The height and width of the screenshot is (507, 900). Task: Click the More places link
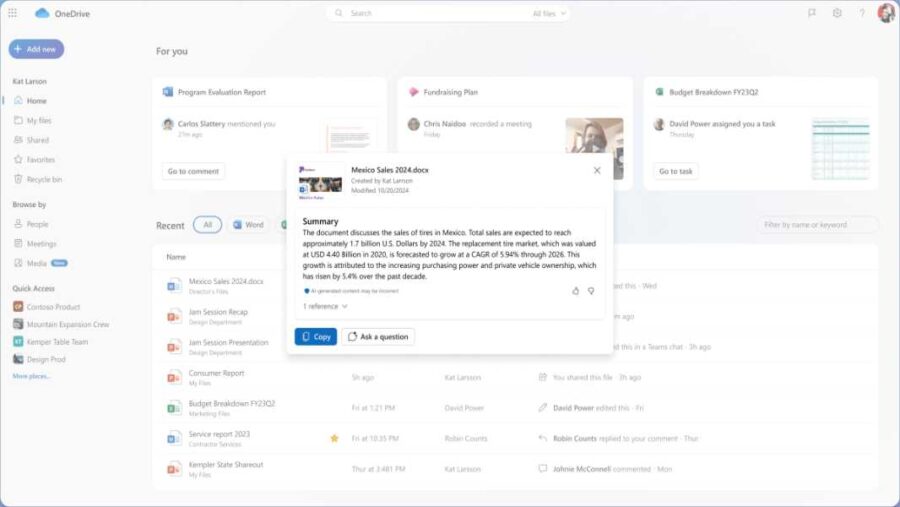pos(31,376)
